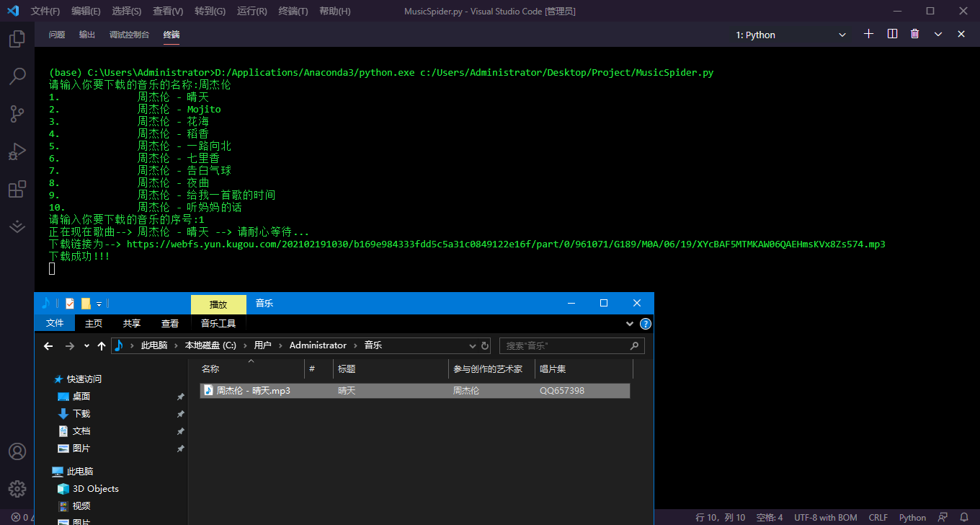Open the Search view in VS Code sidebar
The image size is (980, 525).
click(17, 76)
